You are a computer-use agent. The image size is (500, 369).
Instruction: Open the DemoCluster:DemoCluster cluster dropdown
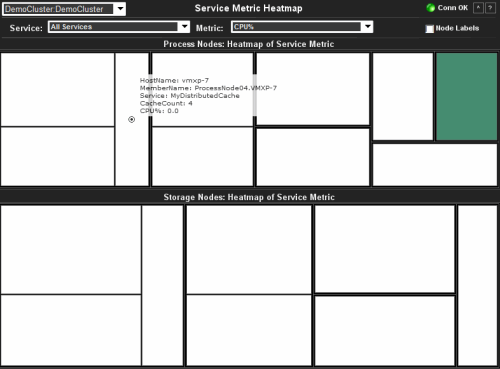click(64, 9)
